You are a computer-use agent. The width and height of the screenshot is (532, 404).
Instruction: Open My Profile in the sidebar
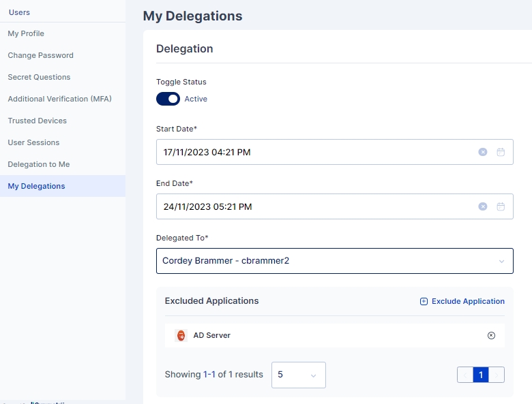pyautogui.click(x=26, y=33)
